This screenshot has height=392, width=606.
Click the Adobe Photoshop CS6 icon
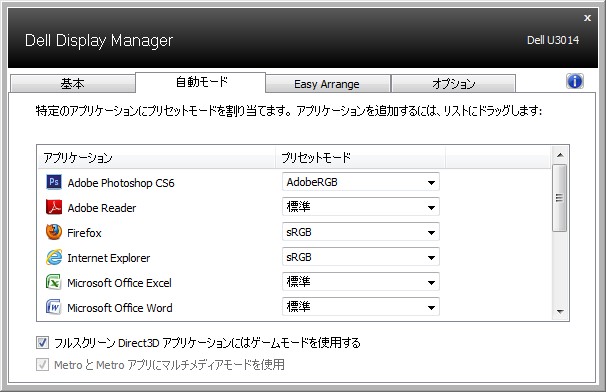(54, 182)
